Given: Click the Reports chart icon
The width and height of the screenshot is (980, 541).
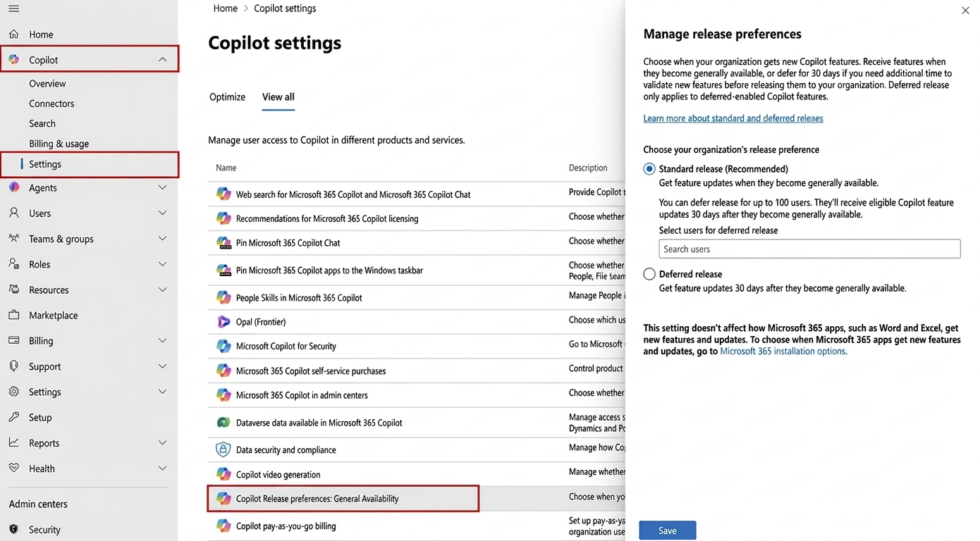Looking at the screenshot, I should point(14,442).
